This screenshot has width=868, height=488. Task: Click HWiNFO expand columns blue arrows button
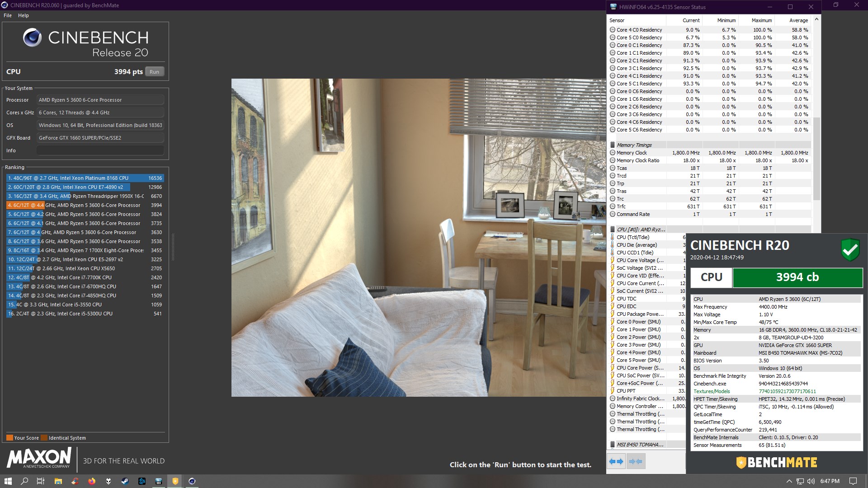(616, 461)
